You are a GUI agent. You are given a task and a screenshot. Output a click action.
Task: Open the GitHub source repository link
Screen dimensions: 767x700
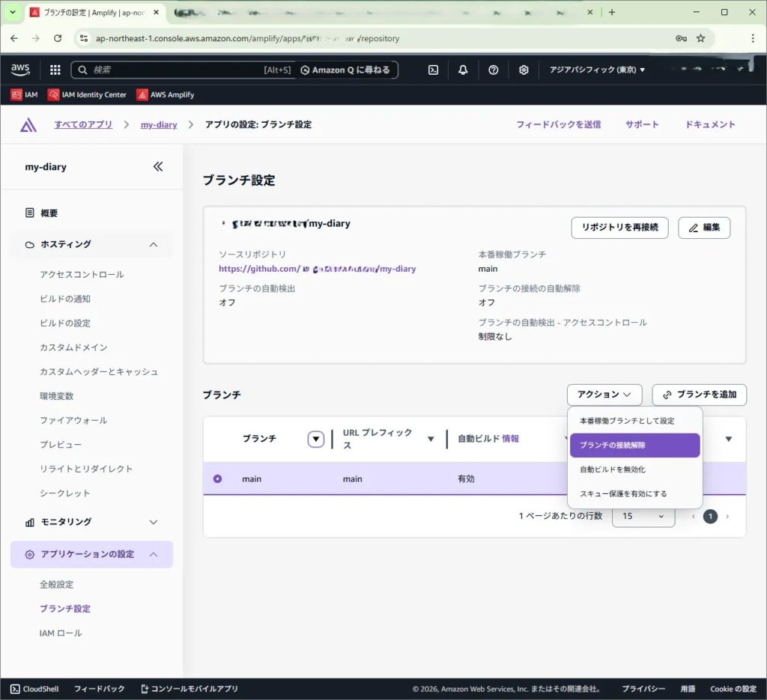(317, 269)
